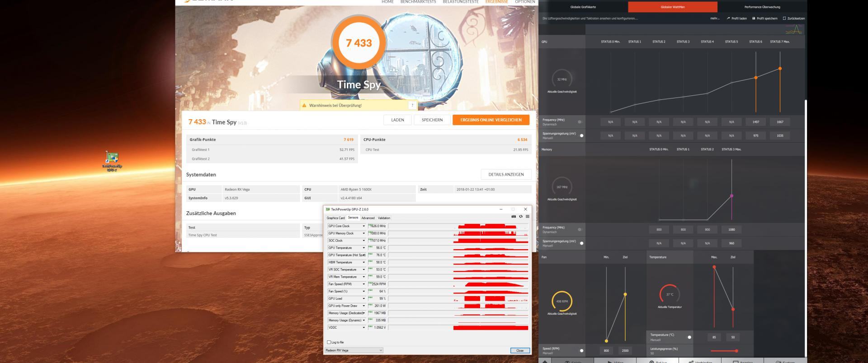868x363 pixels.
Task: Click the SPEICHERN button in 3DMark
Action: point(432,120)
